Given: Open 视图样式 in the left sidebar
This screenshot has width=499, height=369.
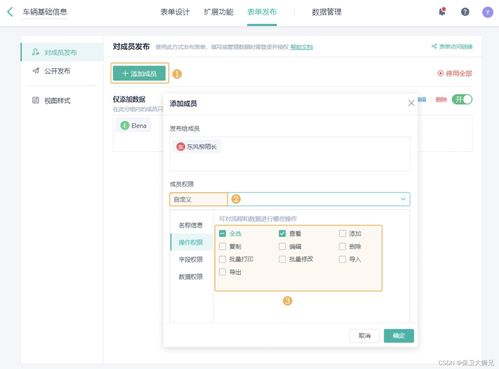Looking at the screenshot, I should [x=57, y=100].
